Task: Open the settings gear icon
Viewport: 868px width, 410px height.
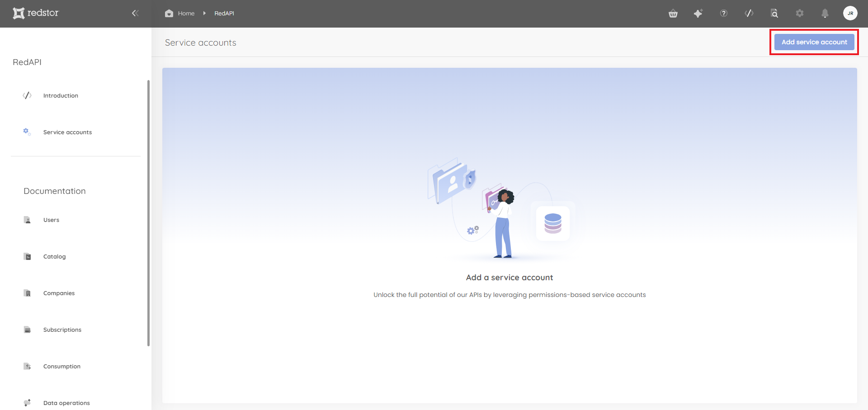Action: coord(800,14)
